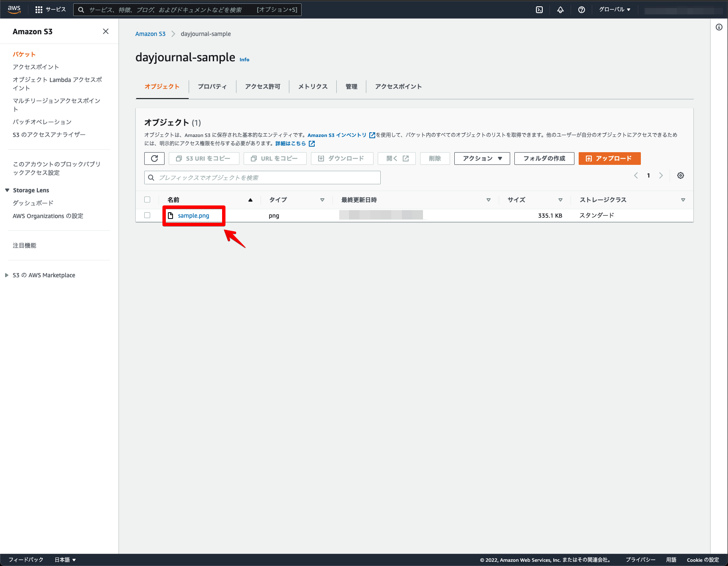
Task: Open the サイズ column sort arrow
Action: click(560, 200)
